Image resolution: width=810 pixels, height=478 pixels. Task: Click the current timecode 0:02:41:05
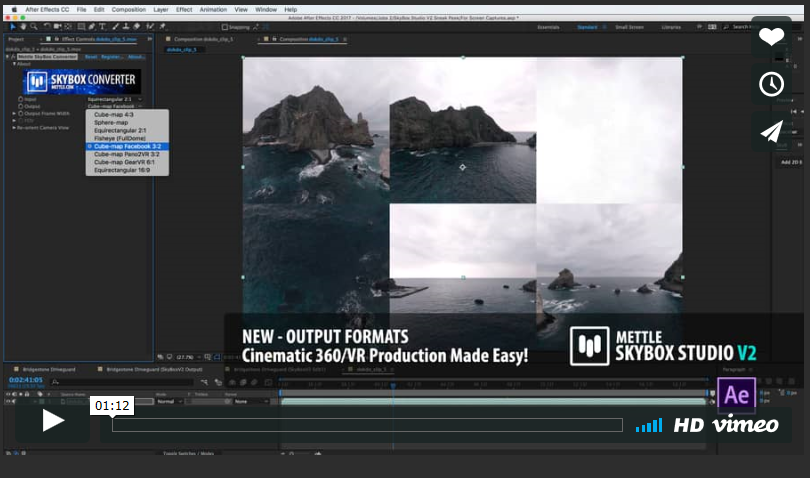25,380
